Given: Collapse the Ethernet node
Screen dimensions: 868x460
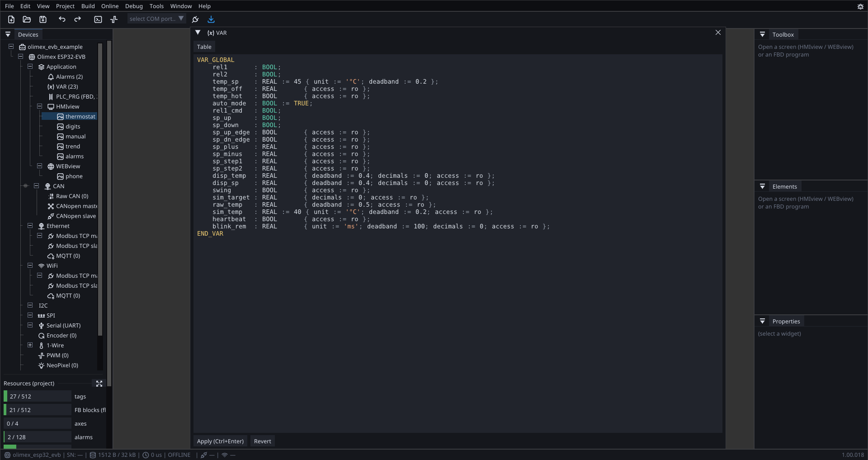Looking at the screenshot, I should point(30,226).
